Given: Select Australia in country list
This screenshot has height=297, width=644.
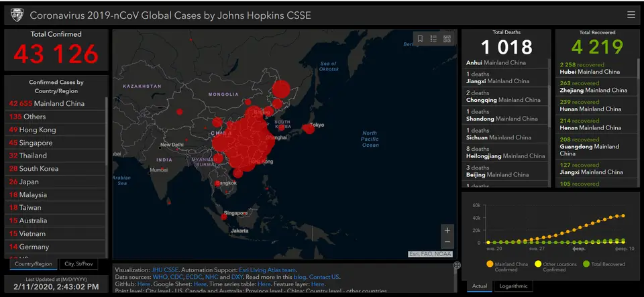Looking at the screenshot, I should pyautogui.click(x=55, y=221).
